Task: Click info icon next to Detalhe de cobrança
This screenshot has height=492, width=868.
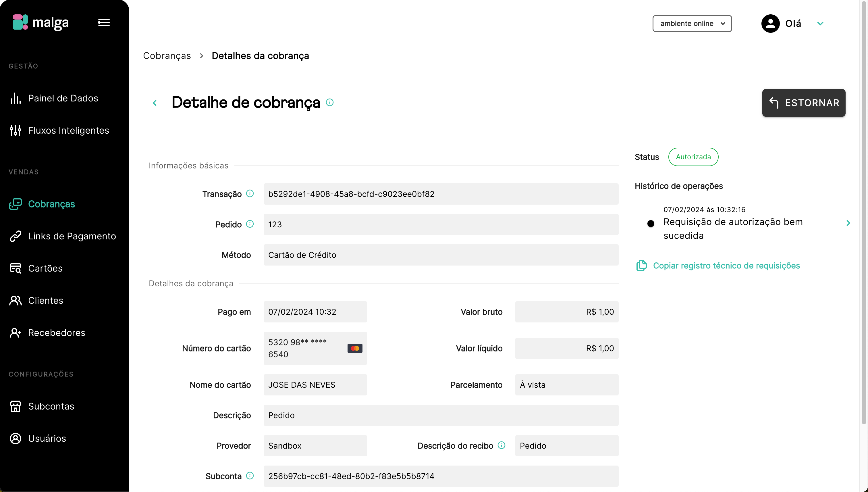Action: coord(330,102)
